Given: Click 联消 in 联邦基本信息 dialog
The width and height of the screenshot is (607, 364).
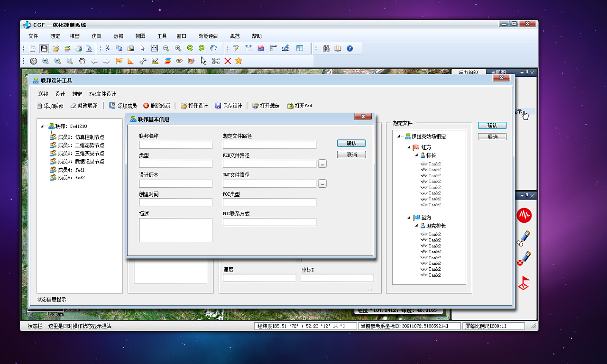Looking at the screenshot, I should (x=351, y=155).
